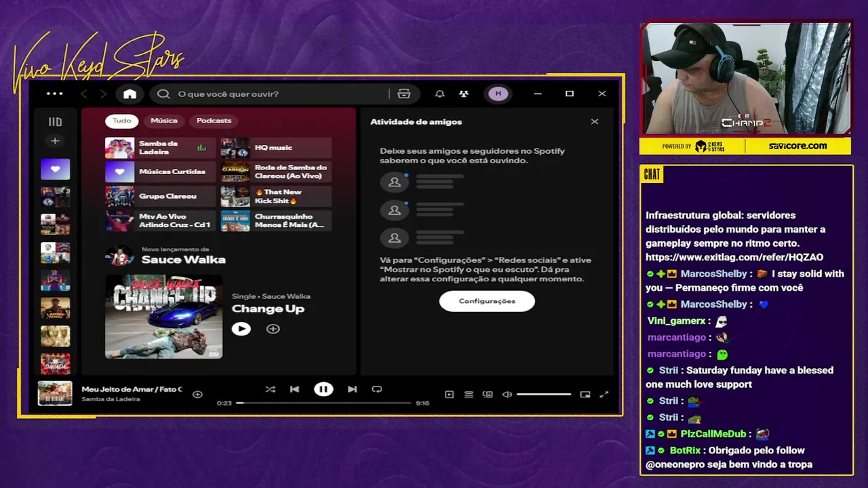Screen dimensions: 868x488
Task: Click the 'Configurações' button
Action: (487, 301)
